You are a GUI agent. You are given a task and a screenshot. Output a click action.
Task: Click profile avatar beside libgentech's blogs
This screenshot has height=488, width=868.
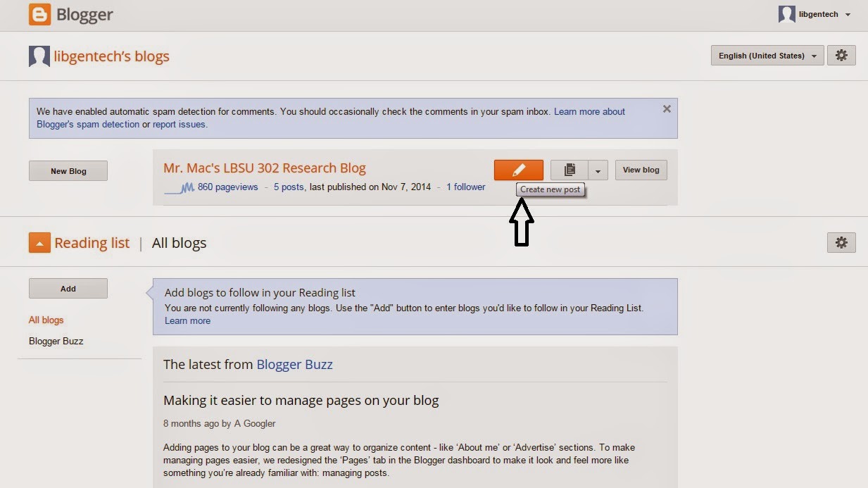point(39,56)
